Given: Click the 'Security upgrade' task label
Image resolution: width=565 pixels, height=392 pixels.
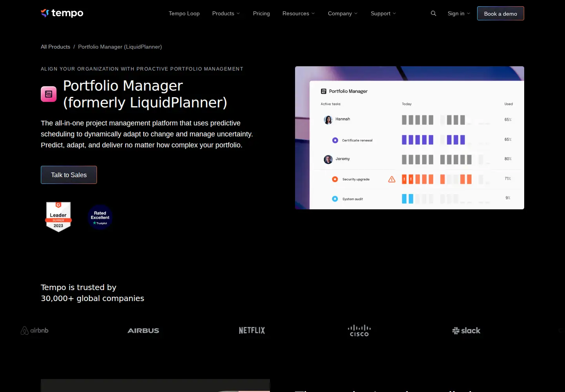Looking at the screenshot, I should (356, 179).
